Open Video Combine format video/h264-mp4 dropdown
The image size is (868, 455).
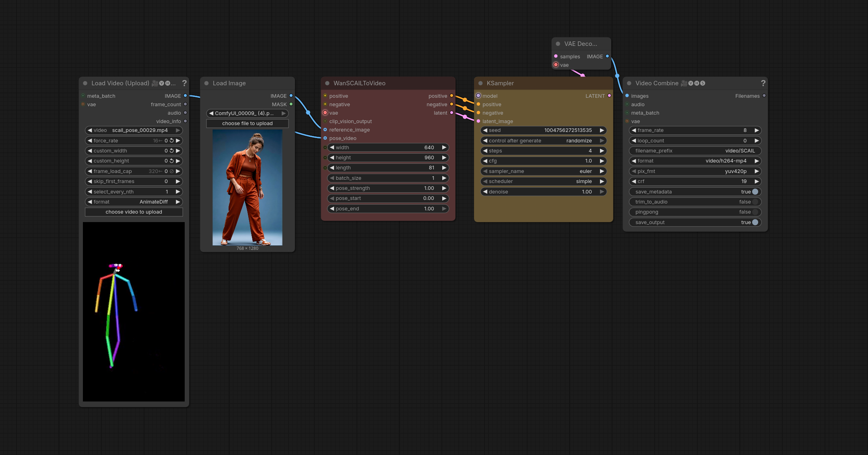[695, 161]
